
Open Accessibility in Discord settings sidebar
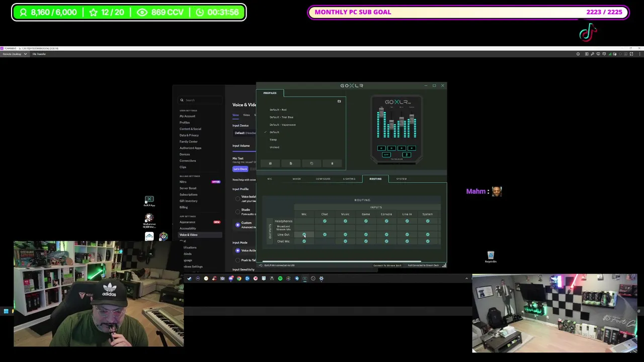coord(188,228)
